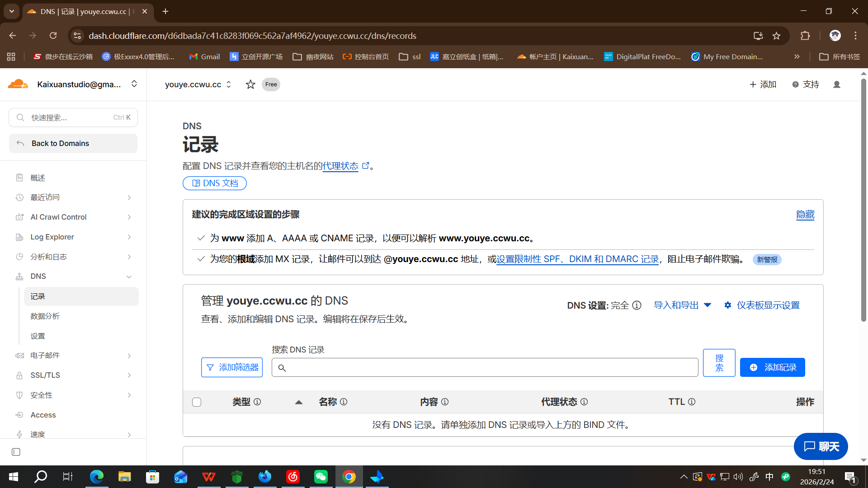Click the 代理状态 column info icon

[584, 402]
